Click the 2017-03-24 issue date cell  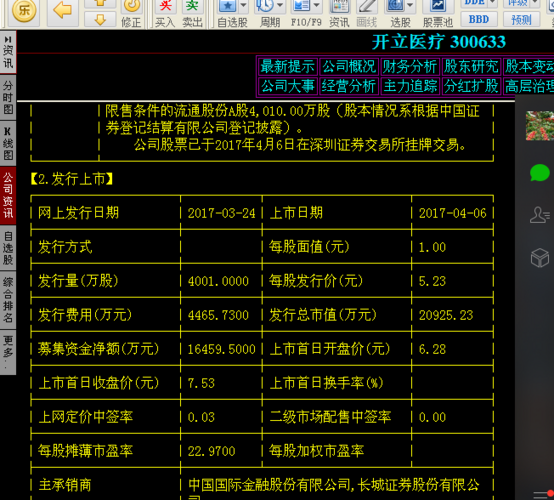point(222,213)
